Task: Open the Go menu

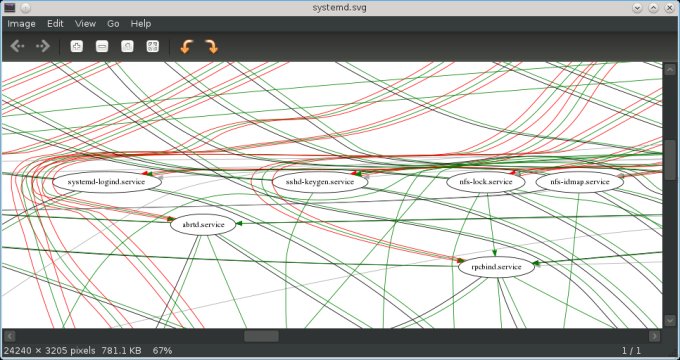Action: (x=113, y=24)
